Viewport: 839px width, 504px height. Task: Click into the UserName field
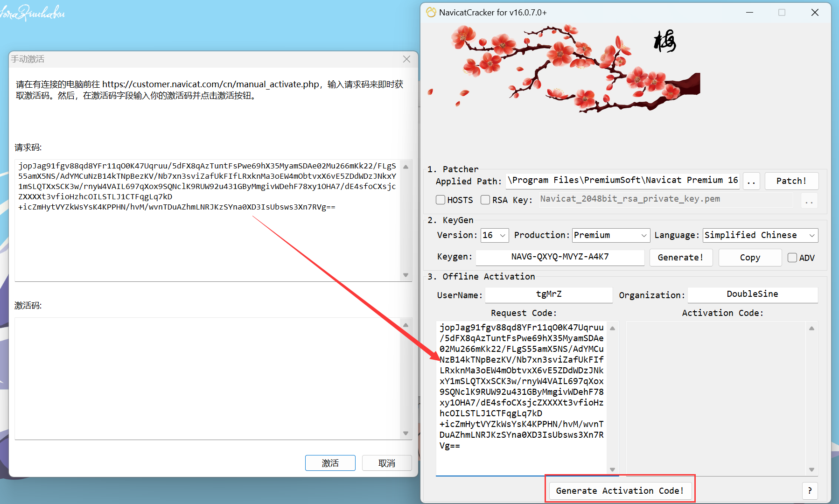[x=549, y=294]
